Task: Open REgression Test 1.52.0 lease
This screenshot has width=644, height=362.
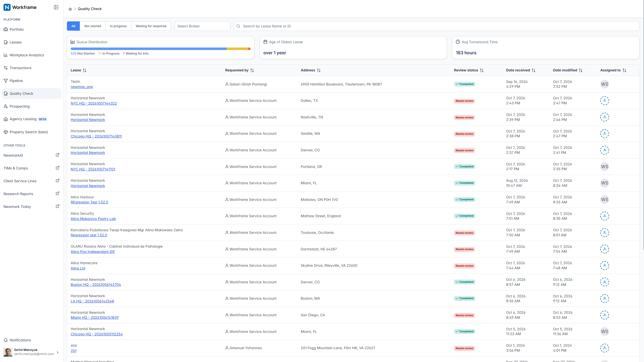Action: [89, 202]
